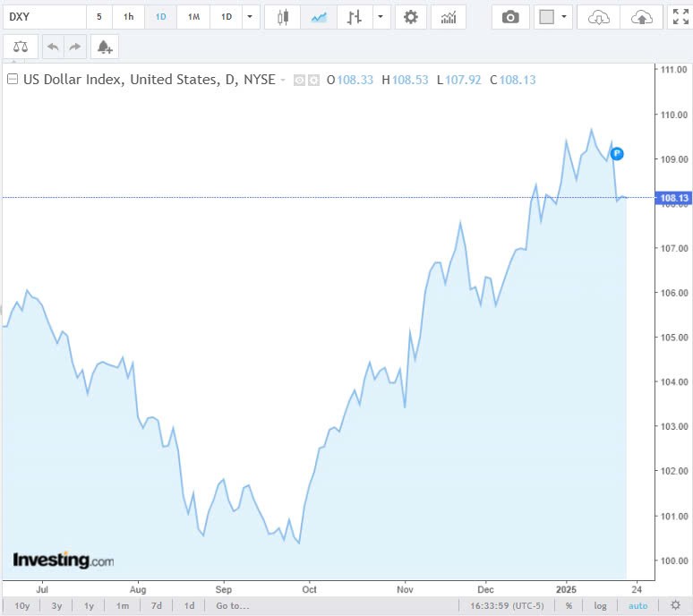Toggle auto scale
This screenshot has width=693, height=616.
click(637, 606)
